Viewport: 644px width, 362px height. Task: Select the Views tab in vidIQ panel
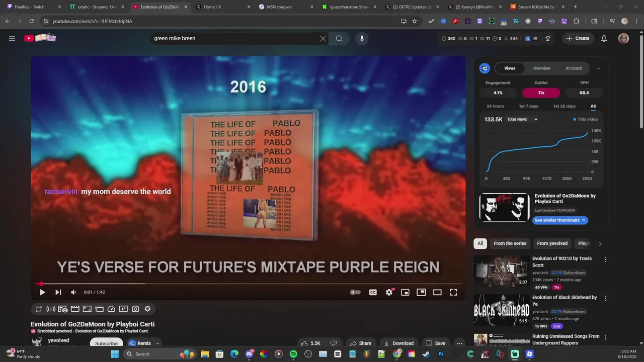point(510,68)
